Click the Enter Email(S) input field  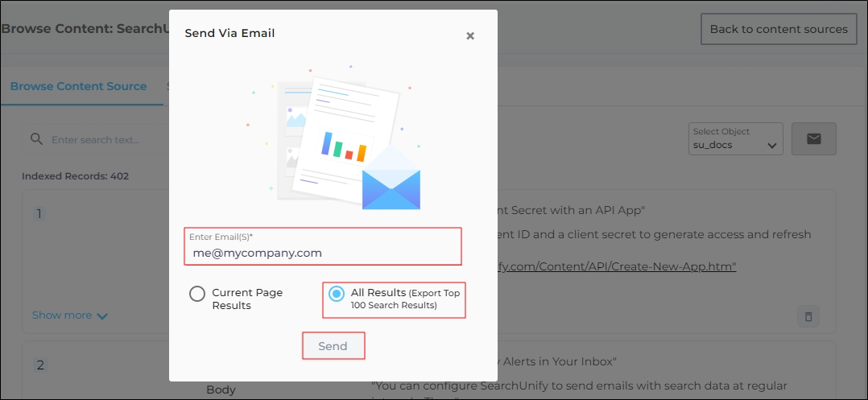[x=322, y=252]
